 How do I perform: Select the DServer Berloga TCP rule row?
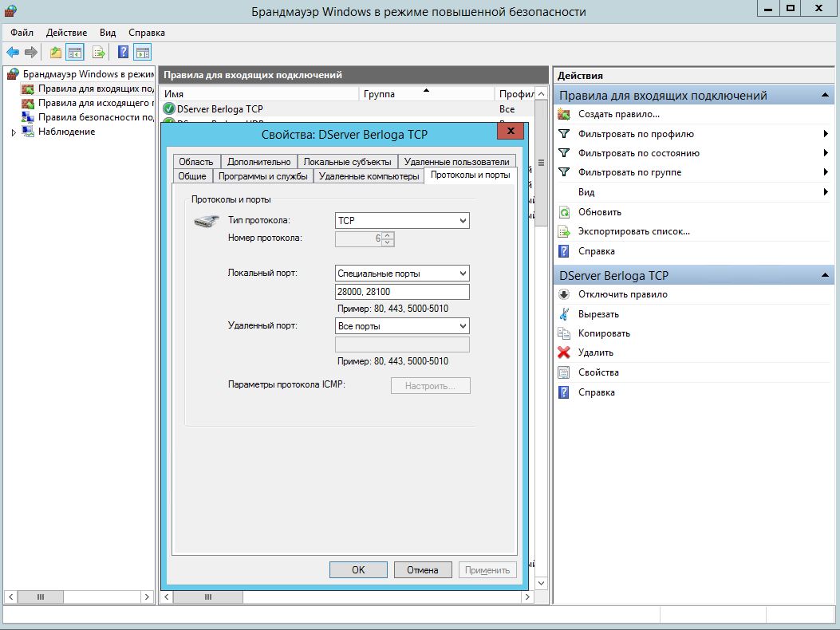point(347,108)
